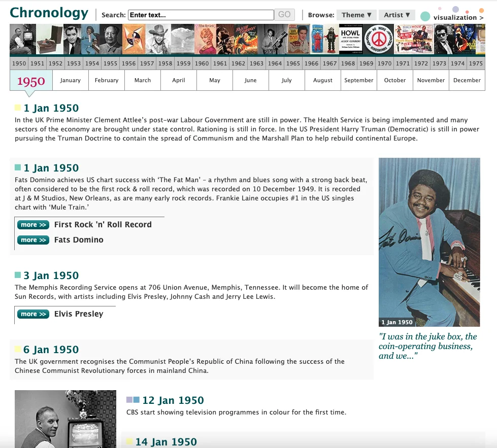
Task: Click the search text field
Action: coord(201,15)
